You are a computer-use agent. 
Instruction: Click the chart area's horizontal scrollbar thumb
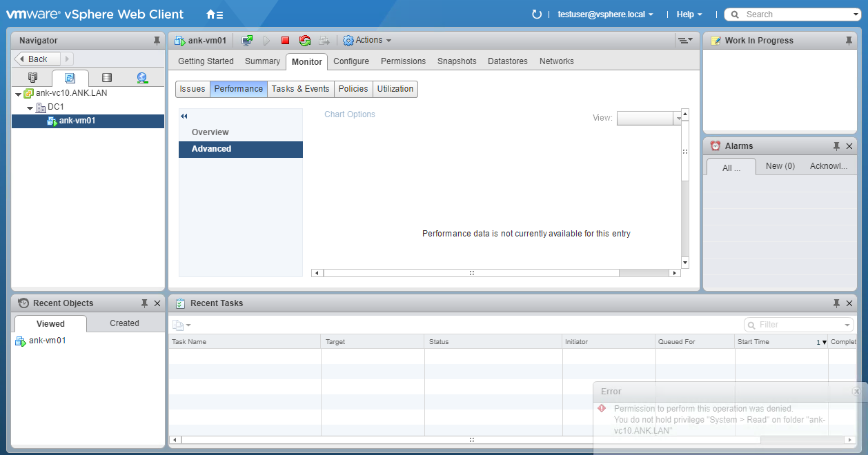471,273
